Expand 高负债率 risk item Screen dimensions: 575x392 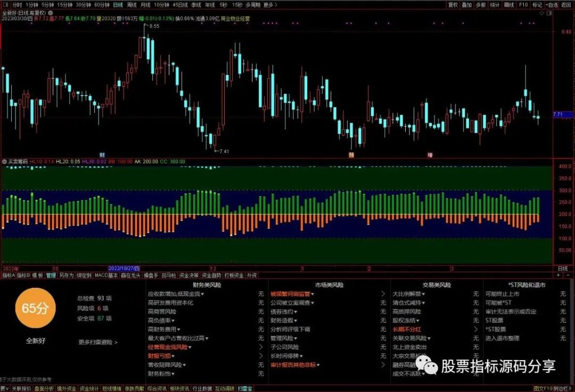tap(161, 321)
